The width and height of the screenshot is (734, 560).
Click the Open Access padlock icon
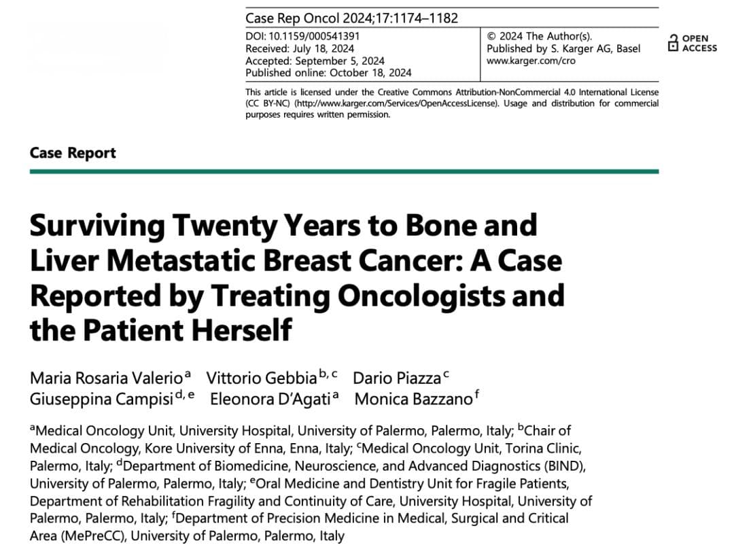click(673, 43)
